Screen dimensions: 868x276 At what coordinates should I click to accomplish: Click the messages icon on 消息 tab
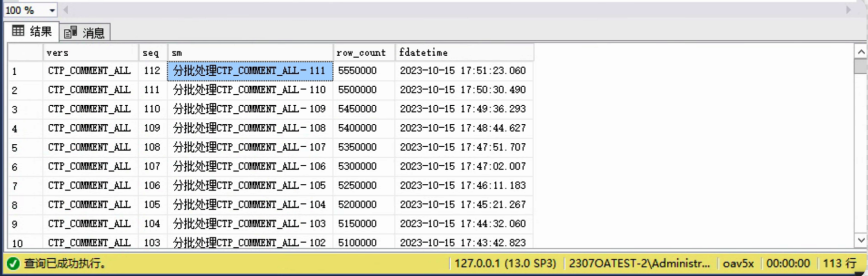point(70,33)
